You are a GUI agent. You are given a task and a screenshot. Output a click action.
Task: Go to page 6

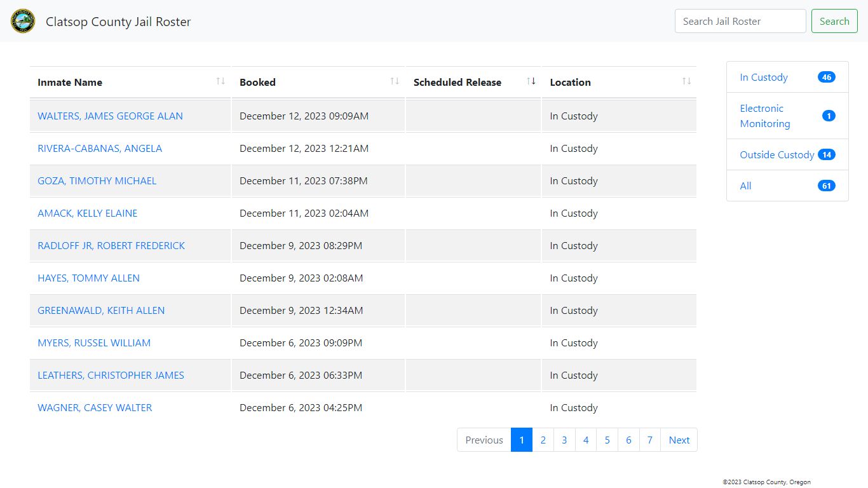pos(628,440)
